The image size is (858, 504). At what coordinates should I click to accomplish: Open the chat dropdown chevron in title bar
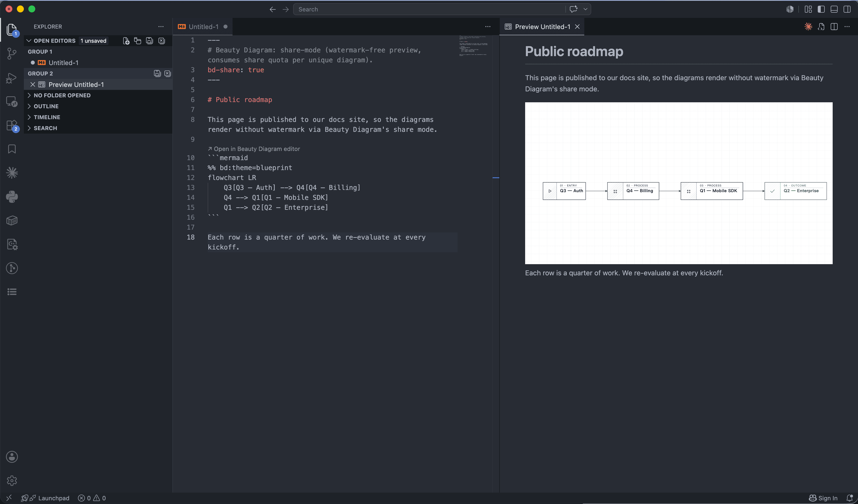click(x=585, y=9)
